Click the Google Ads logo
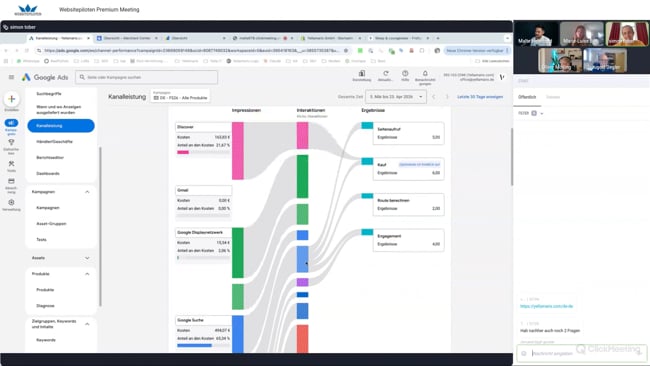 [x=45, y=77]
